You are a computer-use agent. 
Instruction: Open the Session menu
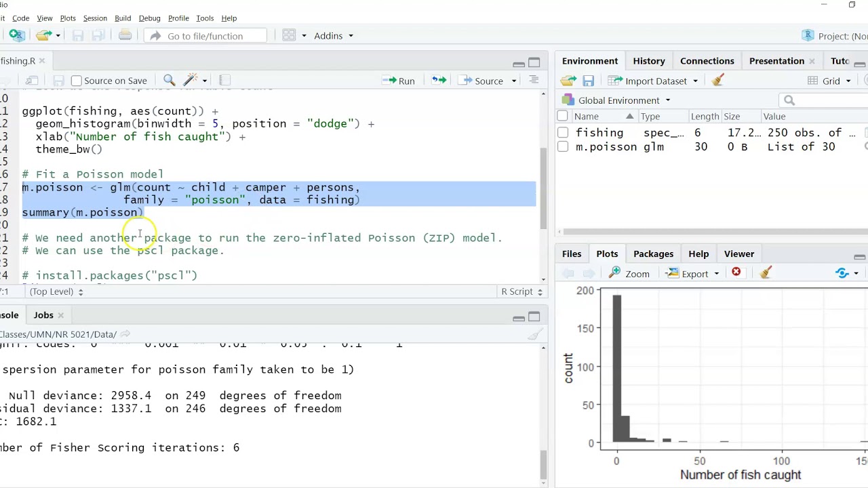95,18
